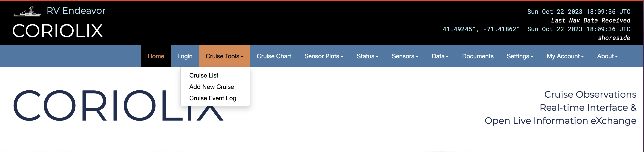Expand the Sensor Plots dropdown
644x152 pixels.
click(324, 56)
